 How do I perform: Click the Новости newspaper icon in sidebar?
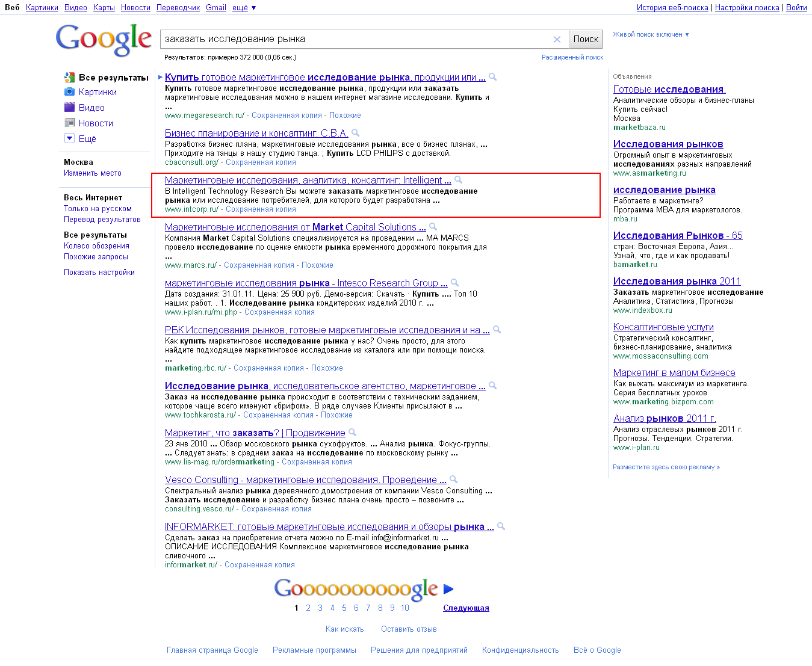pyautogui.click(x=69, y=123)
